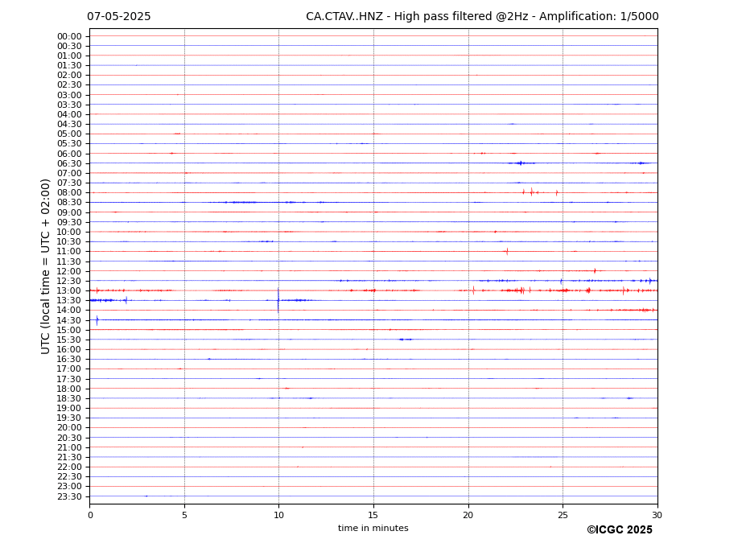Click the blue burst on the 06:30 trace near minute 23
This screenshot has height=560, width=746.
(x=521, y=163)
